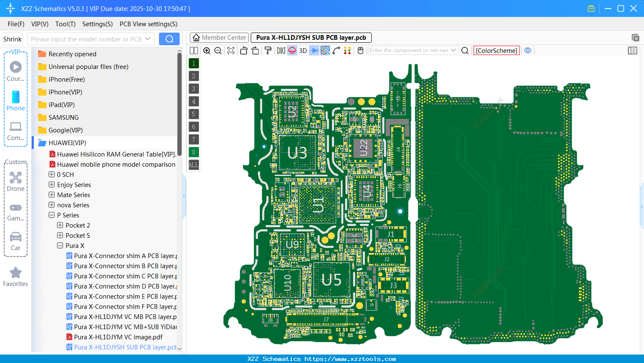644x363 pixels.
Task: Open the iPhone(Free) folder
Action: (67, 79)
